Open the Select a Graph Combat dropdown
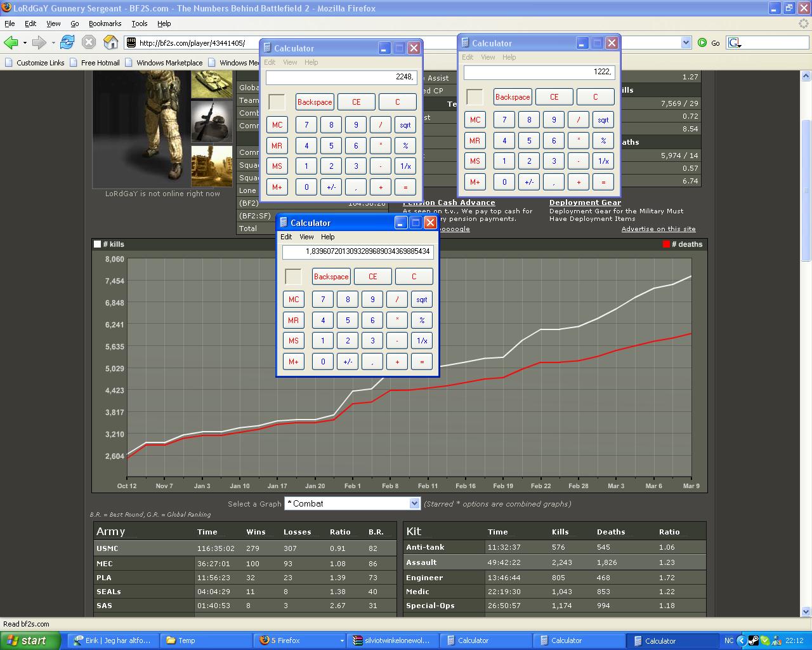 tap(352, 503)
